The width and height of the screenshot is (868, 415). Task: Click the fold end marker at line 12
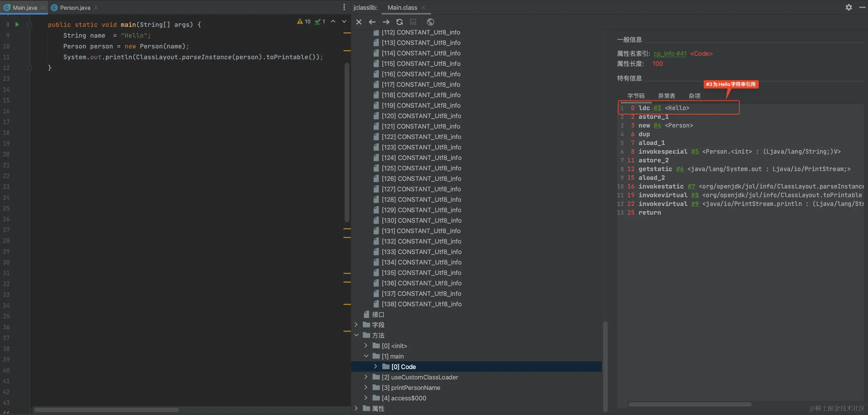[30, 68]
